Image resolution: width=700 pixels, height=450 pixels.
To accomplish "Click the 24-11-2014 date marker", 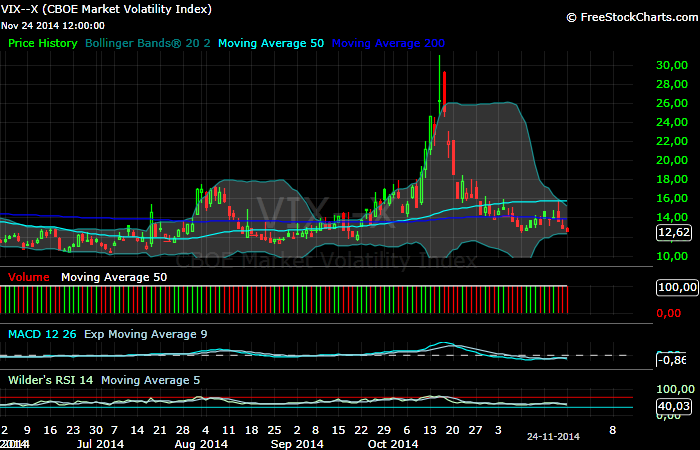I will pos(553,437).
